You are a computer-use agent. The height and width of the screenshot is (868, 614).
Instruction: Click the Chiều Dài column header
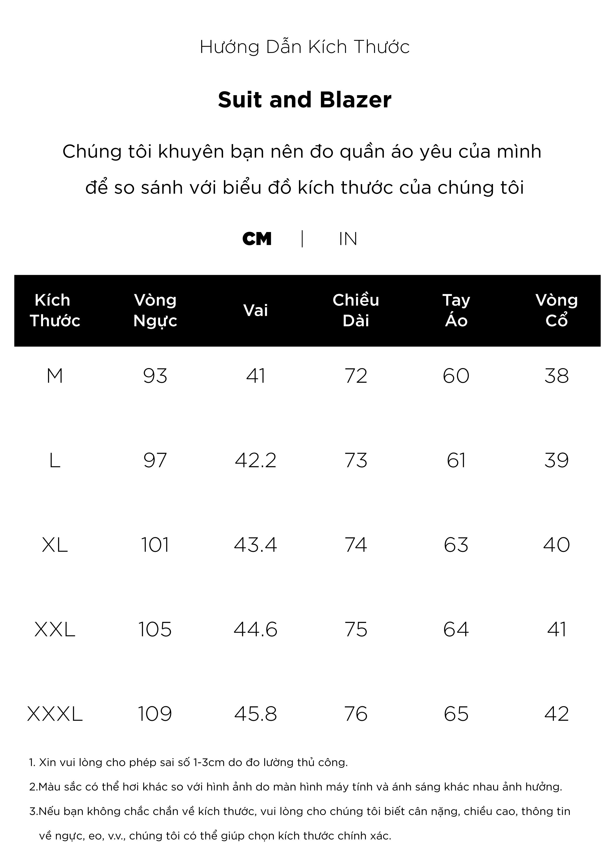(356, 310)
